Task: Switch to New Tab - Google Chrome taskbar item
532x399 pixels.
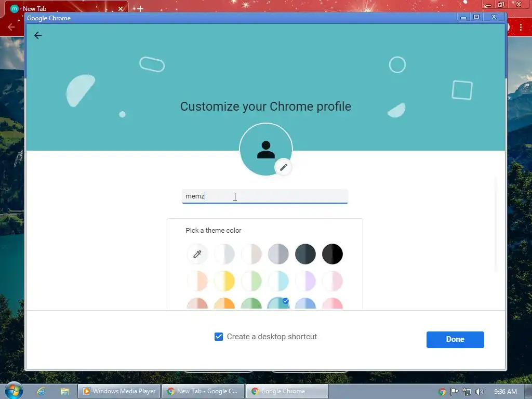Action: point(203,391)
